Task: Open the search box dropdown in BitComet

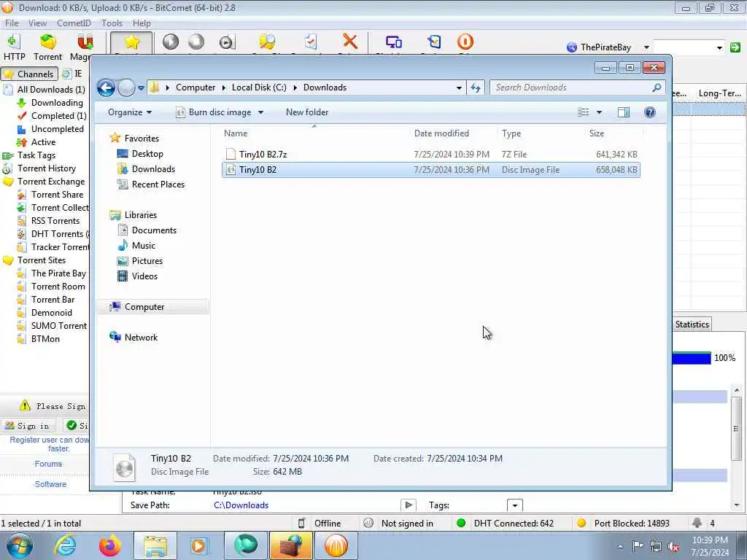Action: pos(719,47)
